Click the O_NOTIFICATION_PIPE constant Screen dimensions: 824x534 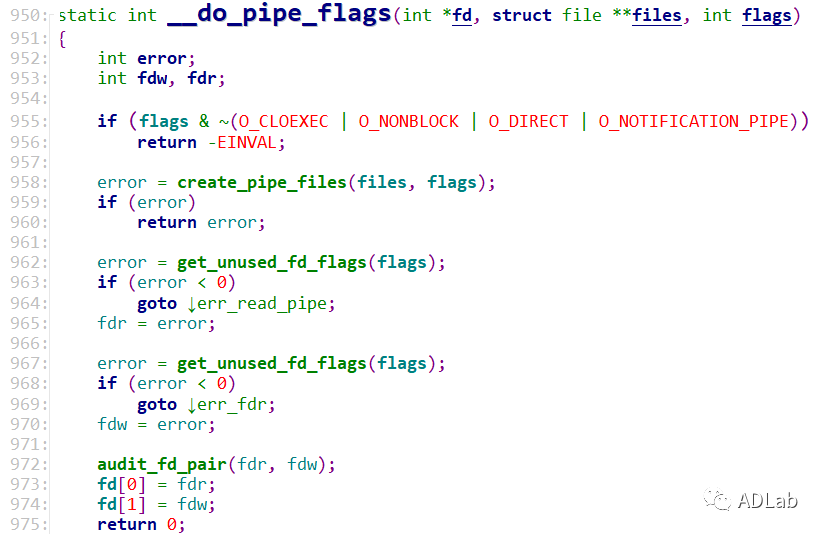pos(694,121)
